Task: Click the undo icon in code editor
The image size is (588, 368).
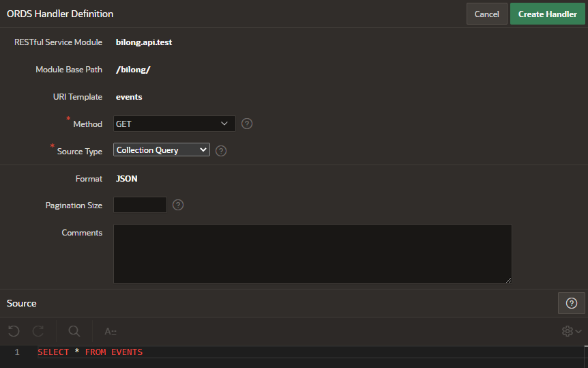Action: click(x=14, y=331)
